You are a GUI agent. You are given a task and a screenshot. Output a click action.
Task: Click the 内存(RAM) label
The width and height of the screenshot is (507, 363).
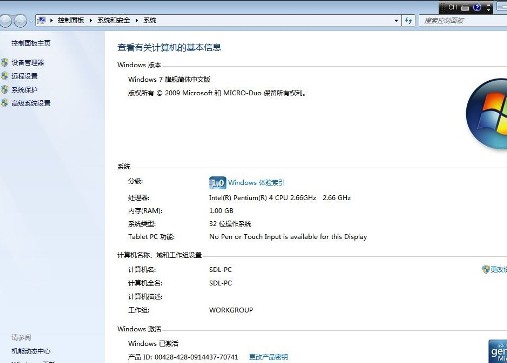click(x=145, y=211)
